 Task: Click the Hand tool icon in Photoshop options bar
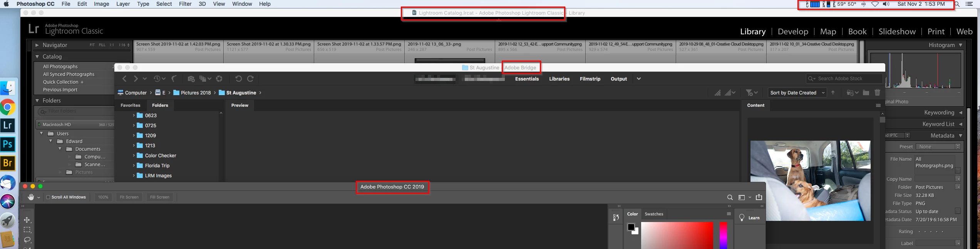click(x=31, y=197)
